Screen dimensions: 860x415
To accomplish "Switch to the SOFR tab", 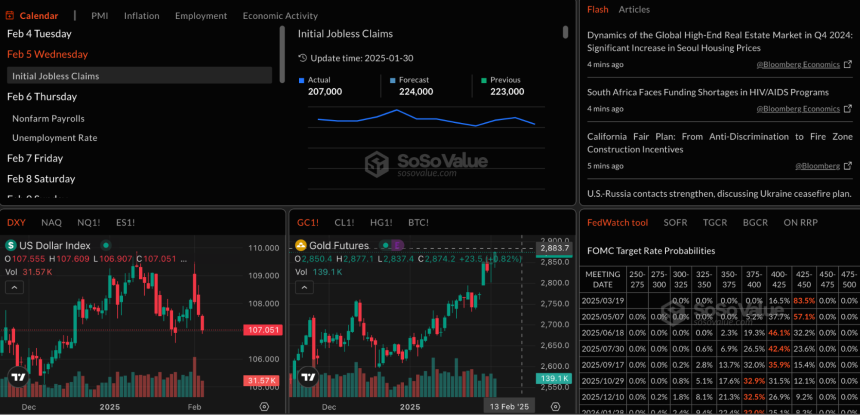I will point(675,223).
